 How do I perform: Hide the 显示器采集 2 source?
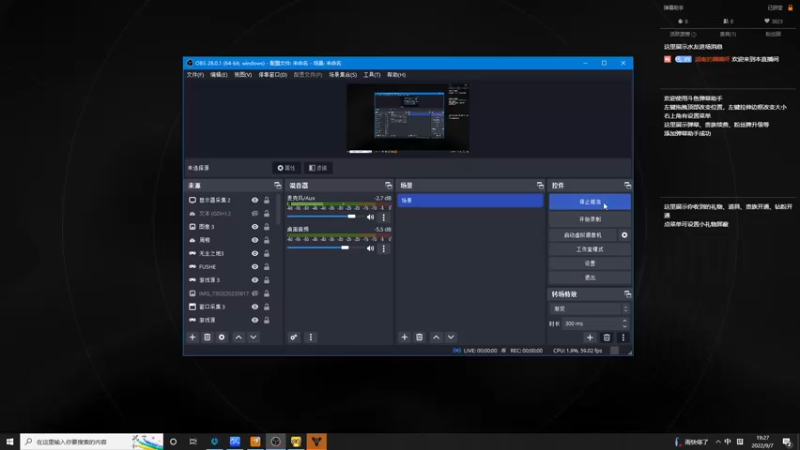pos(255,201)
